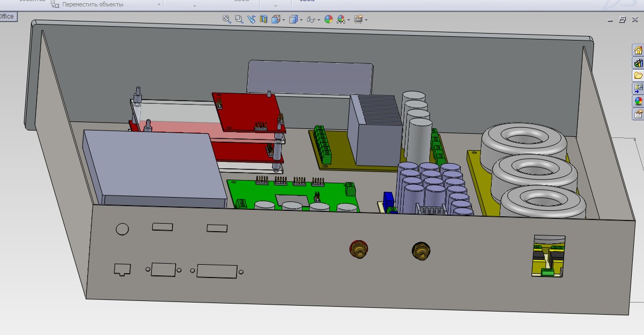Click the View Settings monitor icon
644x335 pixels.
click(358, 20)
